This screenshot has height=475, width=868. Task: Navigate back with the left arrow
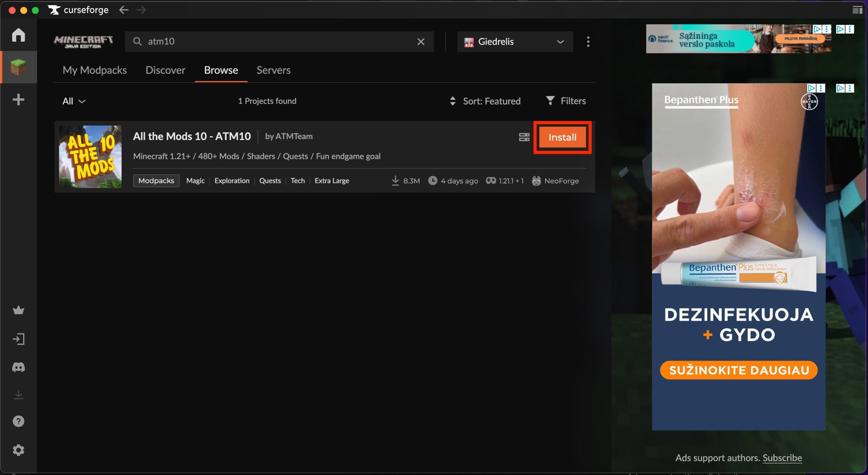click(124, 10)
